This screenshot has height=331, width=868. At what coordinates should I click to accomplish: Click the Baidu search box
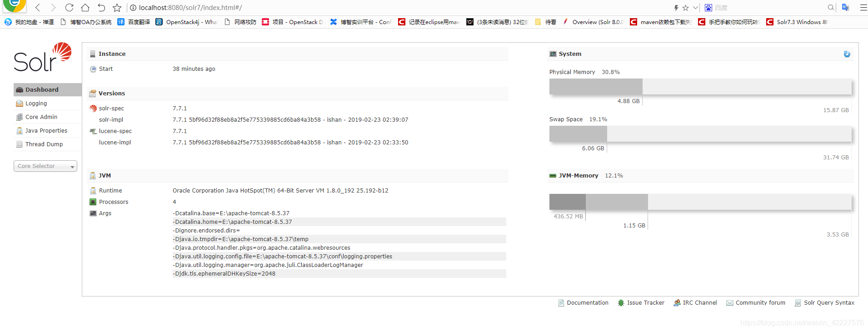[768, 8]
